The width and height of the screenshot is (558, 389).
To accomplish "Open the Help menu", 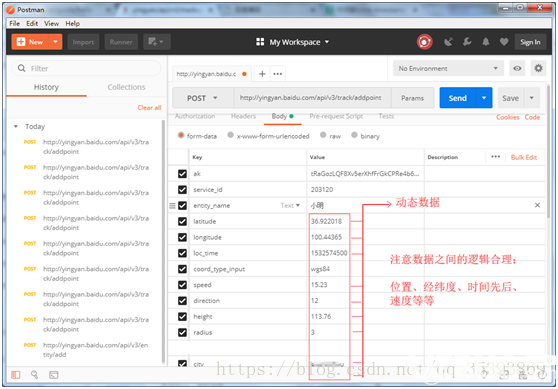I will [72, 23].
